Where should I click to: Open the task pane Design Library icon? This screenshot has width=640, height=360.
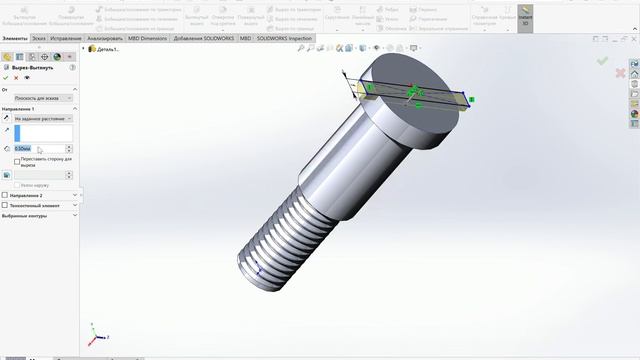pos(634,84)
